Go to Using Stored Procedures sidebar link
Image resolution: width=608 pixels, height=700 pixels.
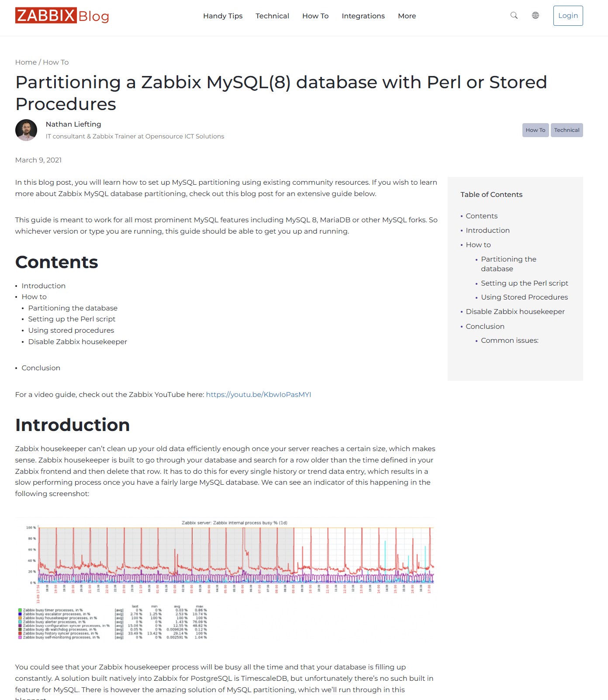click(x=524, y=297)
